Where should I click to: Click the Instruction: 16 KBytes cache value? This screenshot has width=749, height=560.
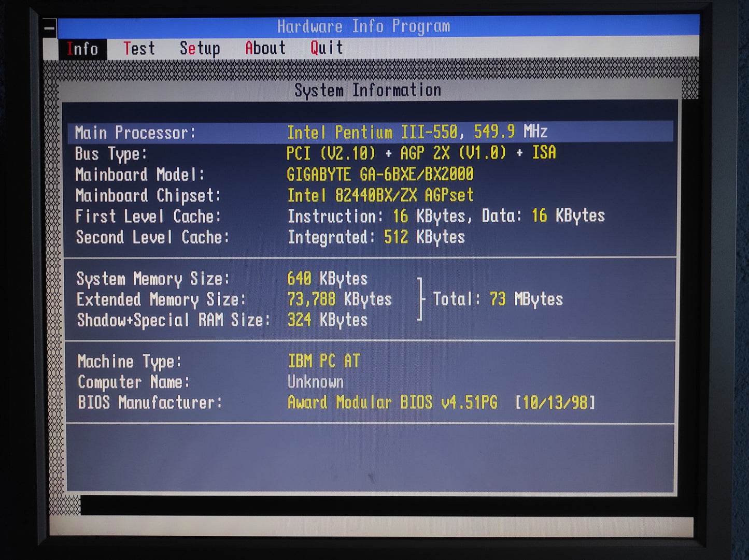377,216
